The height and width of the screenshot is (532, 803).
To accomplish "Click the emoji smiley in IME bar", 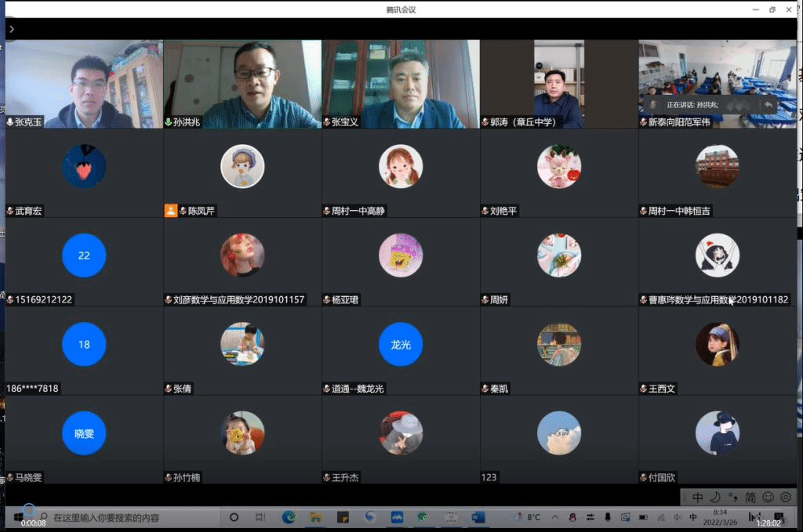I will [x=768, y=497].
